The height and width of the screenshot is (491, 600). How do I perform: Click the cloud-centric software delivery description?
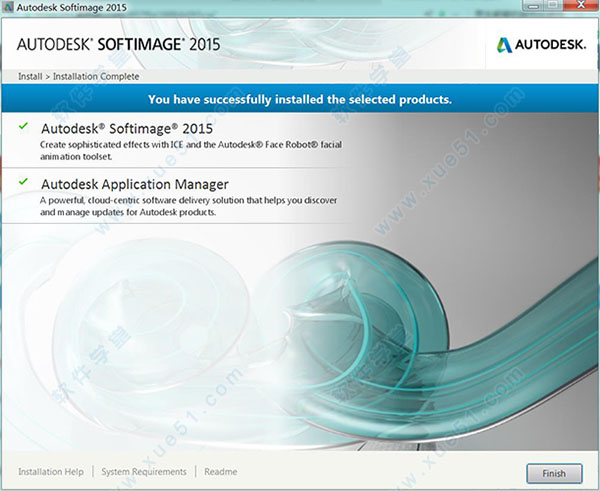click(189, 206)
